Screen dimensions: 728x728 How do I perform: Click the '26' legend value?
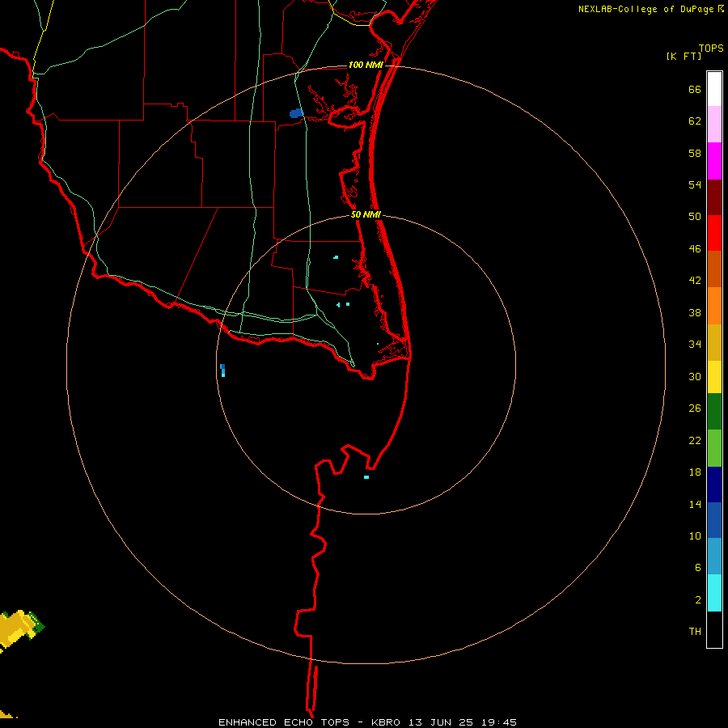coord(695,408)
